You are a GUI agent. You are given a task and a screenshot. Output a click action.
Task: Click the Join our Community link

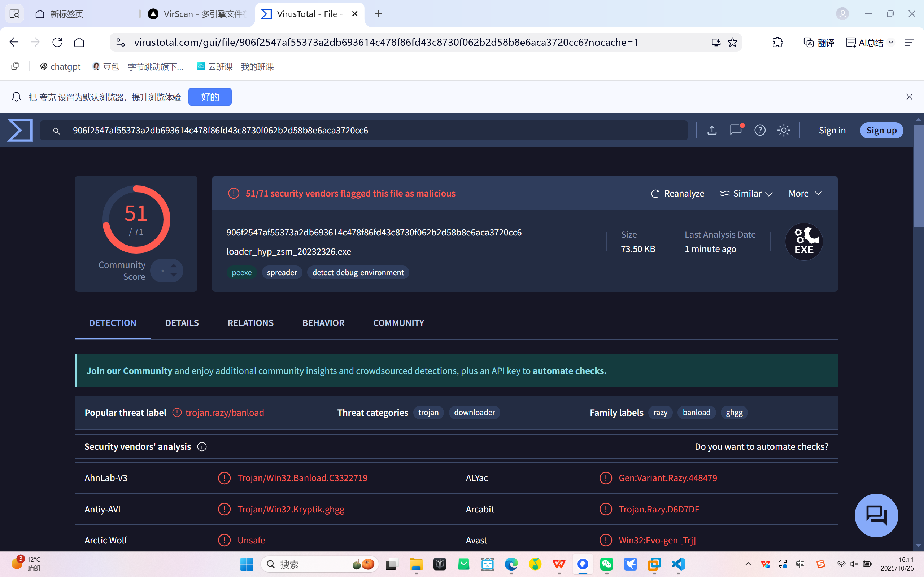tap(129, 371)
